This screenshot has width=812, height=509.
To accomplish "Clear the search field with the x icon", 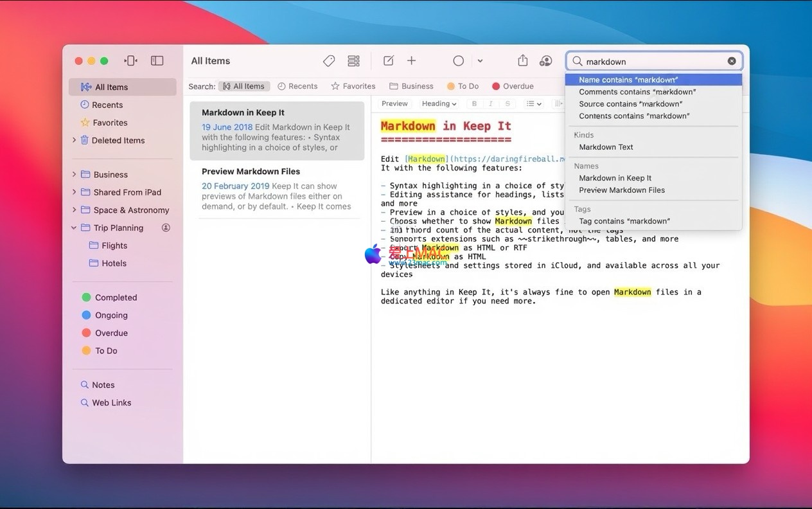I will [x=732, y=61].
